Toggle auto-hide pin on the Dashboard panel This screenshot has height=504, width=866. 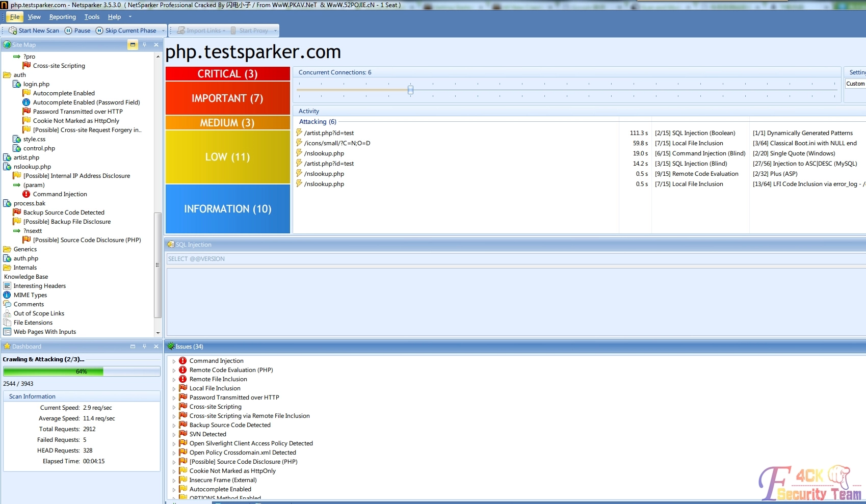coord(144,346)
